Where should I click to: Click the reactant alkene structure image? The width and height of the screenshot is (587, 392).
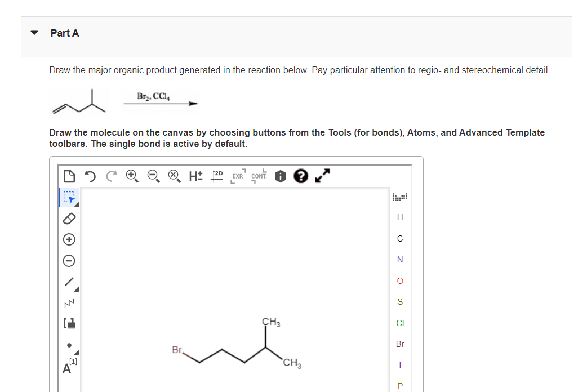79,101
